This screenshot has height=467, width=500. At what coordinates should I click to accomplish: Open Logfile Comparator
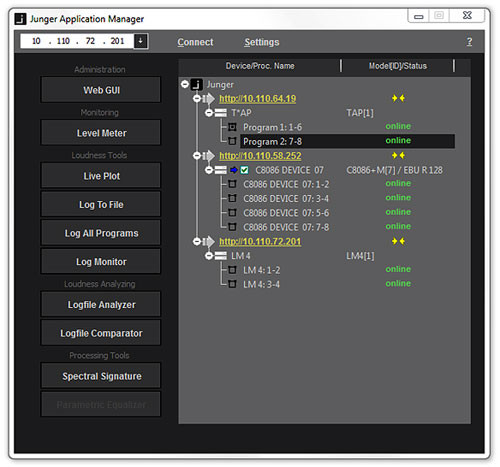click(101, 333)
